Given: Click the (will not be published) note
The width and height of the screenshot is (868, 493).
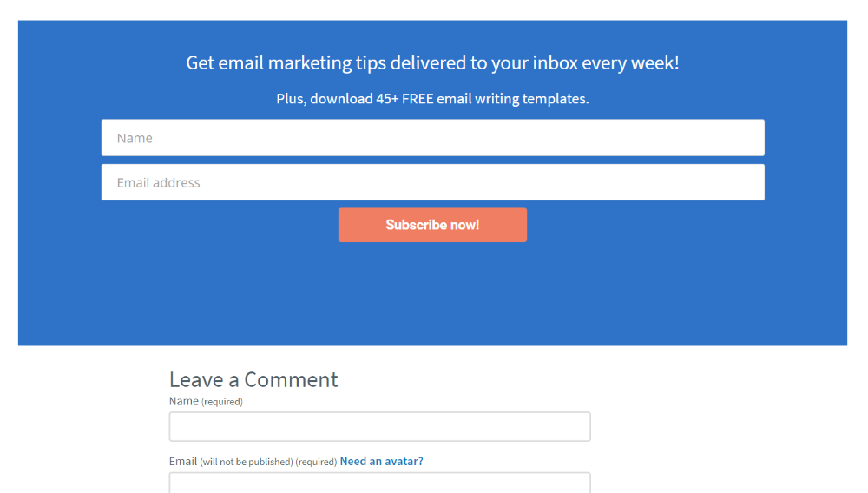Looking at the screenshot, I should [247, 463].
